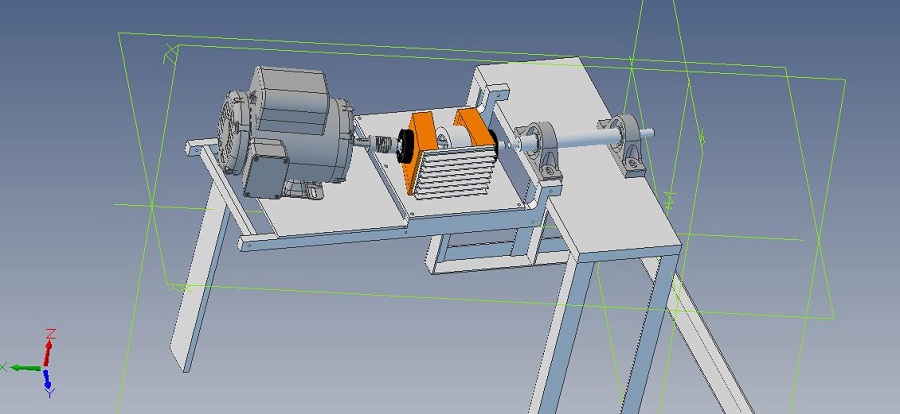
Task: Pick the right pillow block bearing
Action: click(626, 143)
